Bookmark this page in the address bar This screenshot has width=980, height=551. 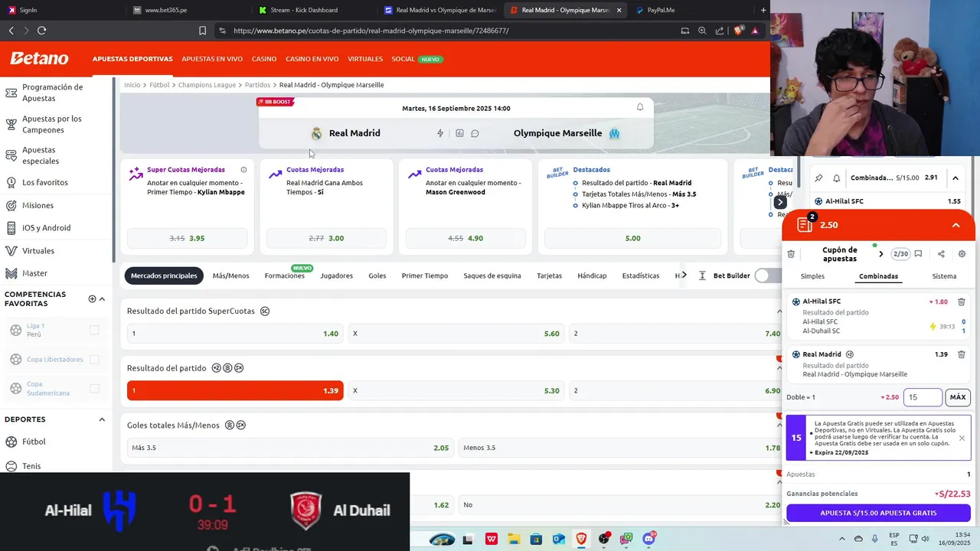(202, 31)
